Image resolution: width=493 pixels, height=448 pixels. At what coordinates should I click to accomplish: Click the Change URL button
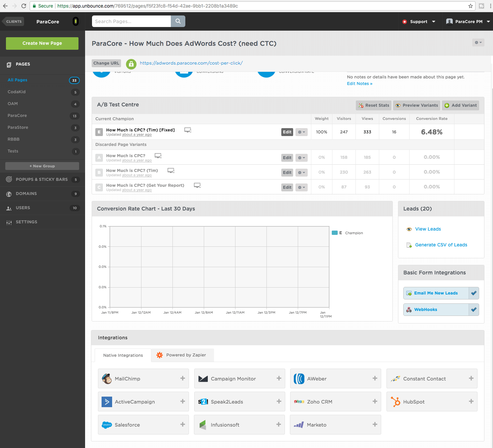pos(106,63)
